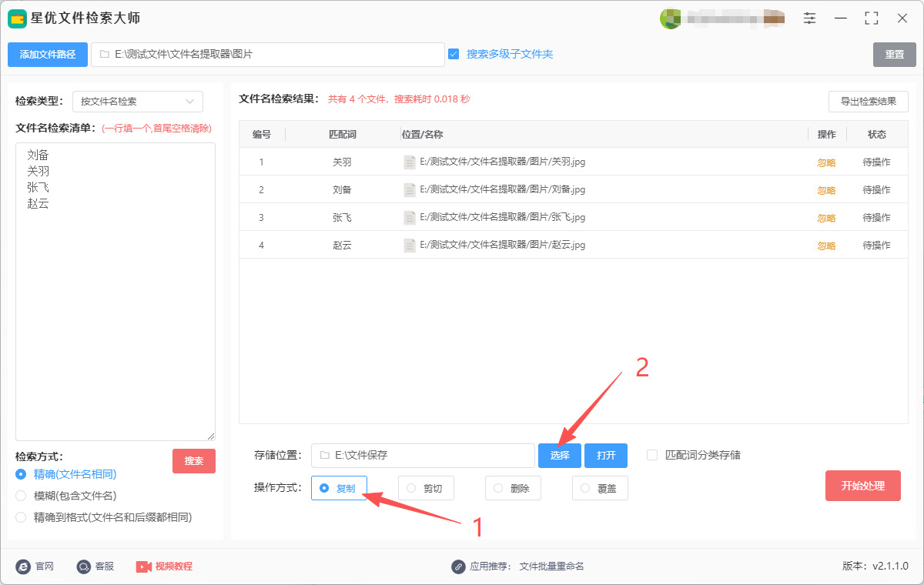Click 张飞 in the search list
The width and height of the screenshot is (924, 585).
(x=38, y=187)
